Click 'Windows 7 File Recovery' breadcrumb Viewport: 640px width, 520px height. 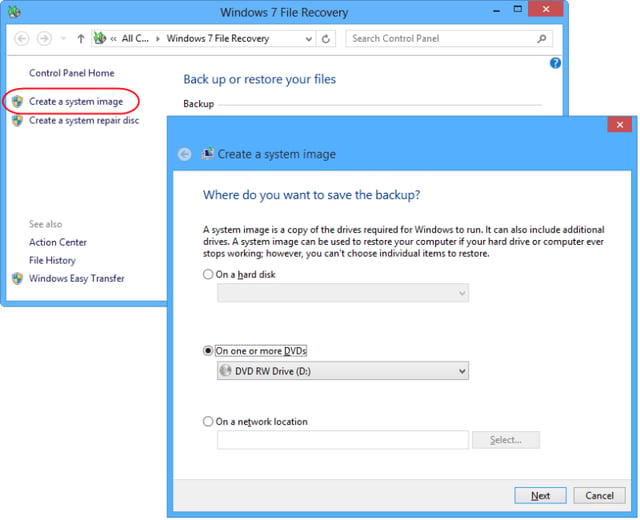[x=218, y=38]
